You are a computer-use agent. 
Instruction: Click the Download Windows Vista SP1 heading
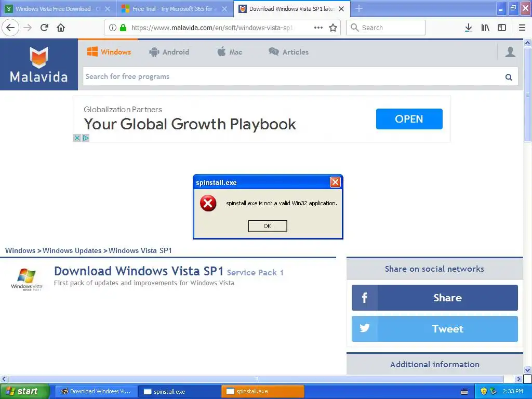pos(139,271)
